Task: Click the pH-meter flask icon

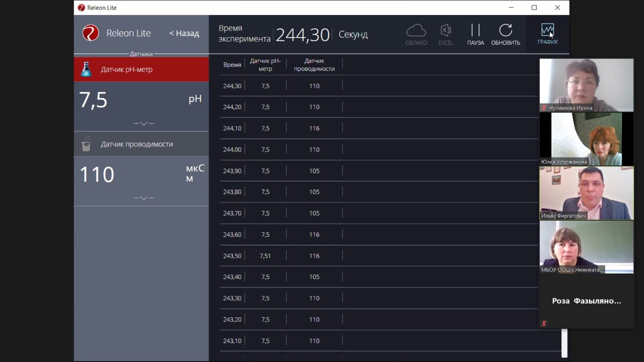Action: [x=86, y=69]
